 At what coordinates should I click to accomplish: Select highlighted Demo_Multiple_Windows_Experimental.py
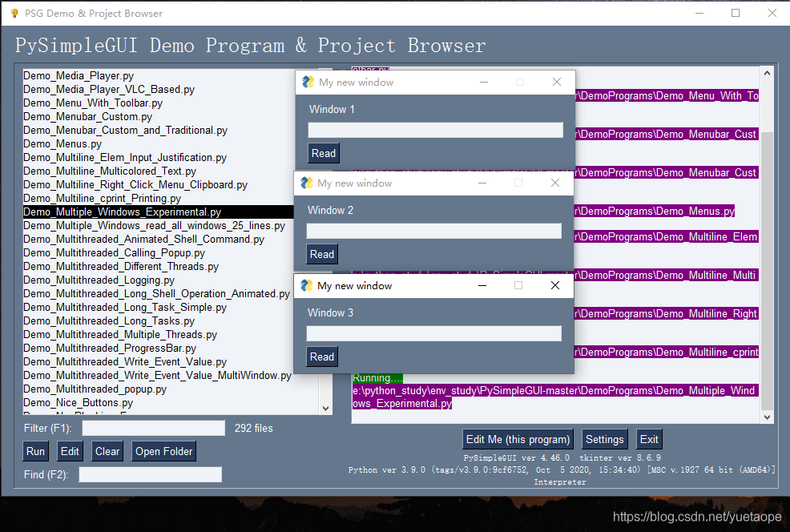158,212
